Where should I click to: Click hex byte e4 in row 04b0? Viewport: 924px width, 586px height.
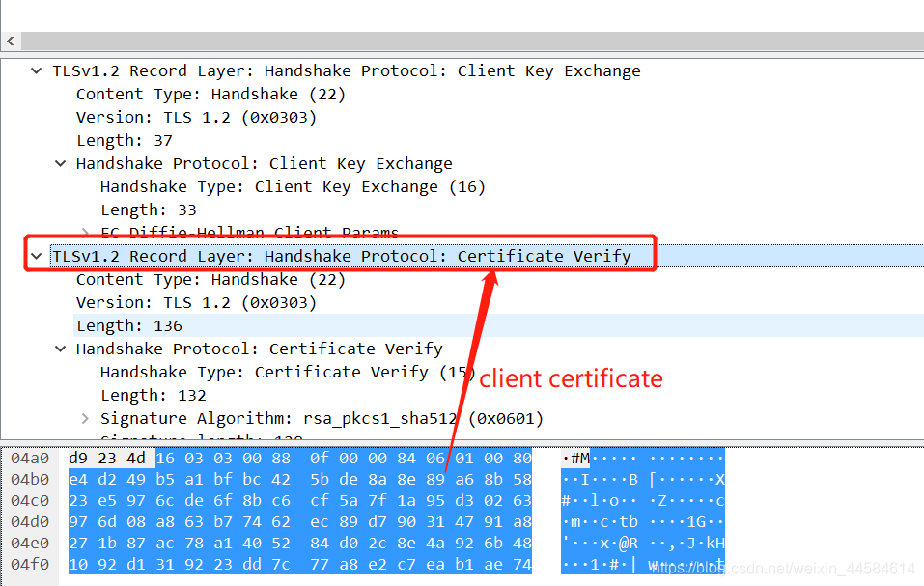tap(78, 480)
